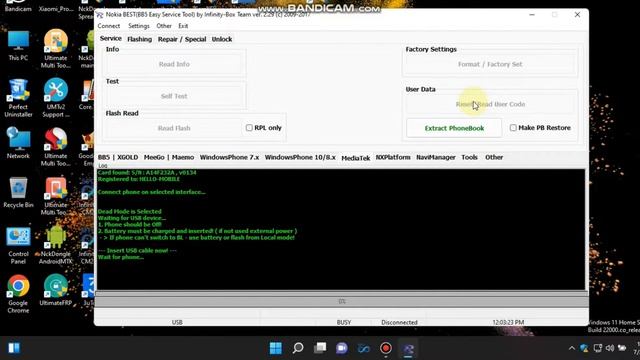
Task: Click the 0% progress bar
Action: pyautogui.click(x=342, y=301)
